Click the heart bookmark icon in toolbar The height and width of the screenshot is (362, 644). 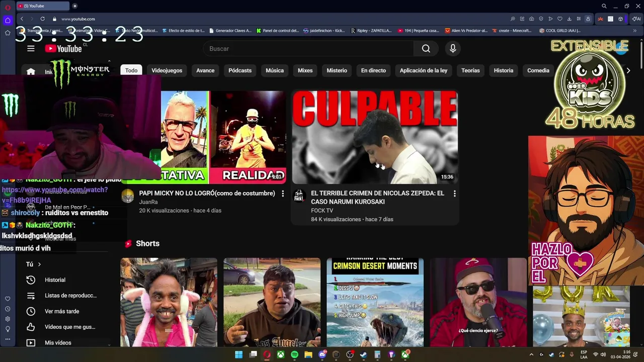(x=559, y=19)
